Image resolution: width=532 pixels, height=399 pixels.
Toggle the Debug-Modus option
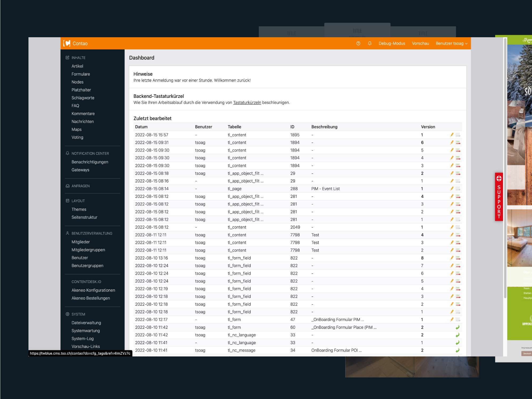tap(392, 43)
